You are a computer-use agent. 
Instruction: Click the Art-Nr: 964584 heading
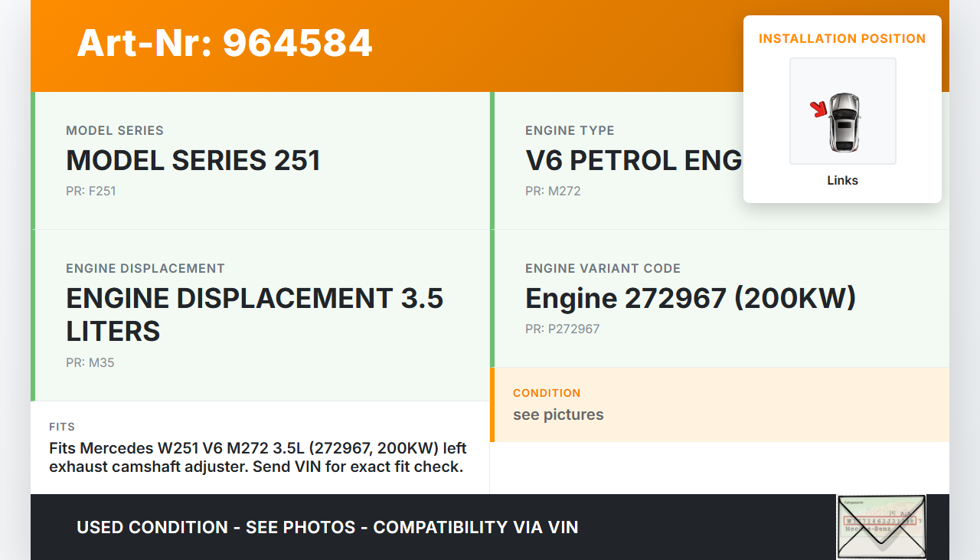(x=224, y=43)
